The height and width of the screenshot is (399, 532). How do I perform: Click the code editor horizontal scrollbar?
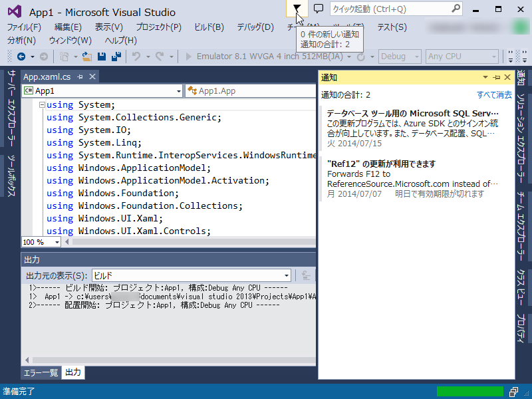point(194,242)
